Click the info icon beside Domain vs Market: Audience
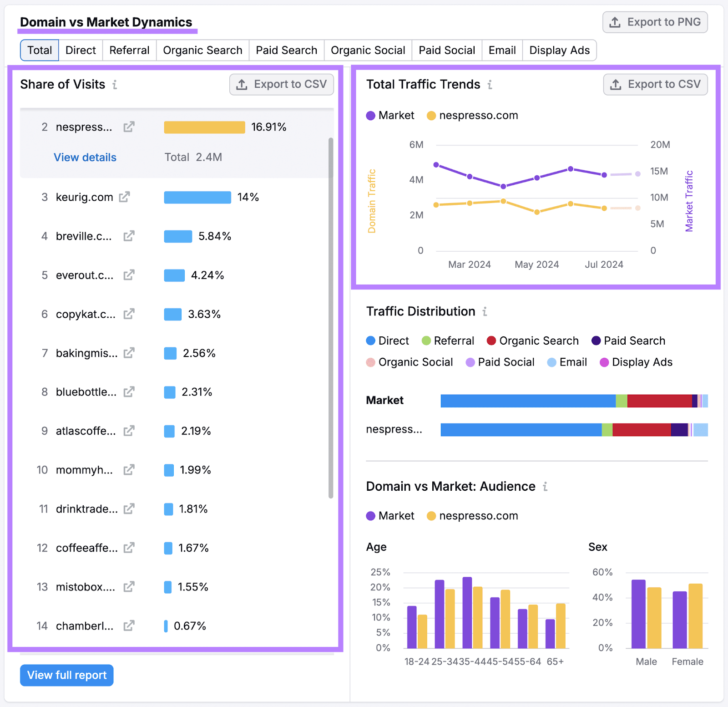 (x=546, y=486)
